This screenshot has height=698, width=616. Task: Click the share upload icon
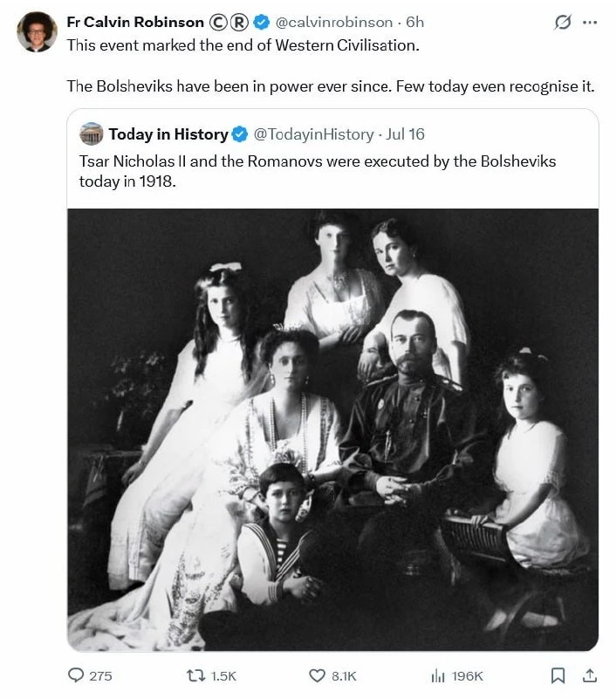coord(590,675)
